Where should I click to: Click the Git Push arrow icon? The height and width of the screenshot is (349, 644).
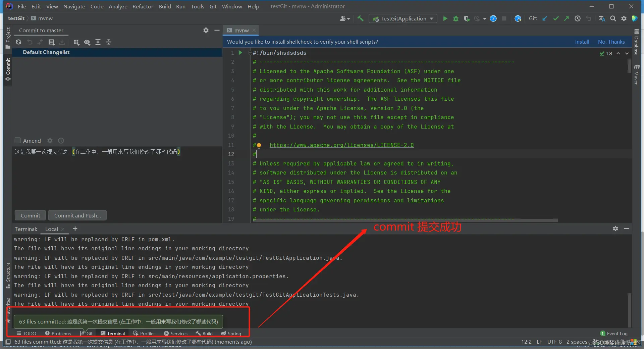pos(567,18)
